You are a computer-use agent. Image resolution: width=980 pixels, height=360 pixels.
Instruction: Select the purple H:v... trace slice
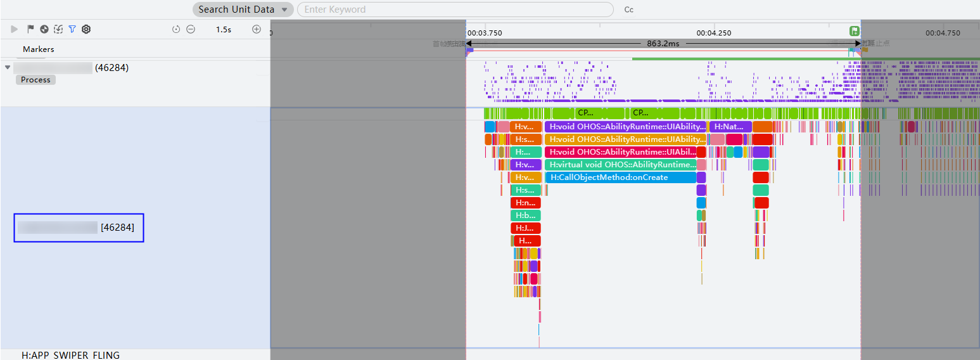(x=526, y=165)
